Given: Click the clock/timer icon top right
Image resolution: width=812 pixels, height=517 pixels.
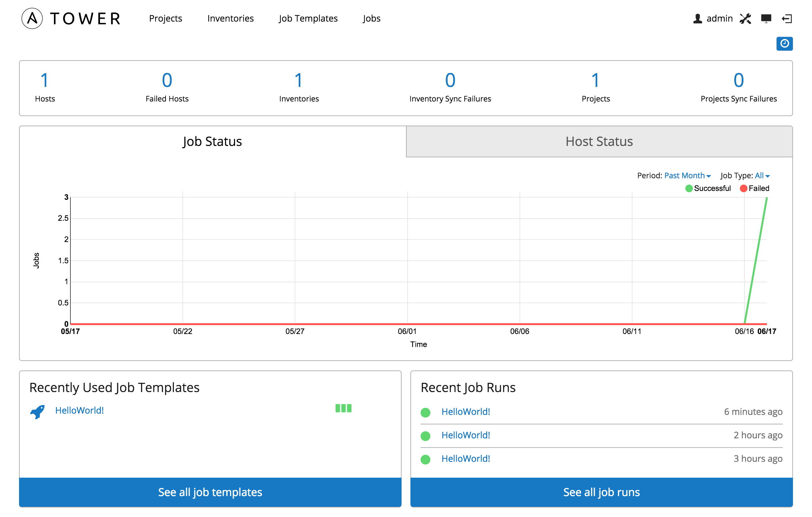Looking at the screenshot, I should (784, 43).
